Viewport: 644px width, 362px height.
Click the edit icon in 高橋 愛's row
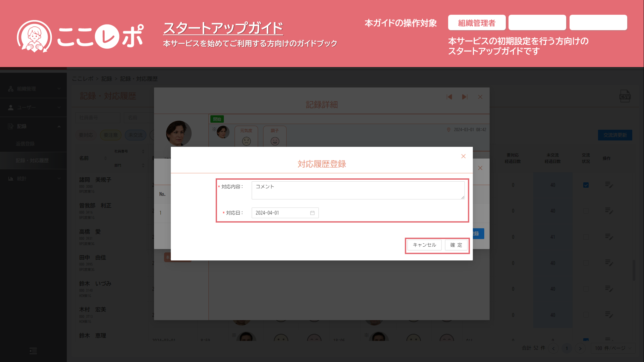[609, 237]
